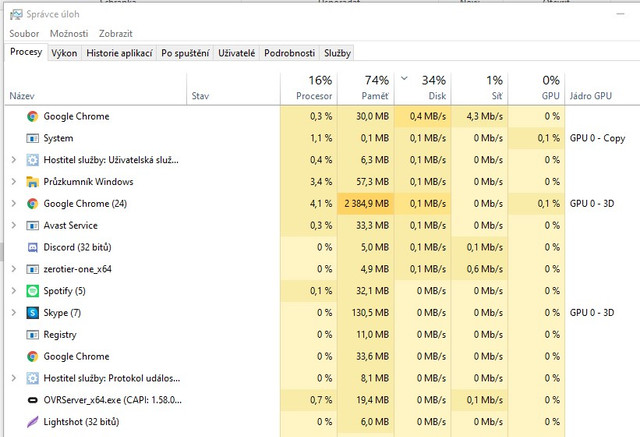Minimize the Správce úloh window
Screen dimensions: 640x437
(621, 14)
